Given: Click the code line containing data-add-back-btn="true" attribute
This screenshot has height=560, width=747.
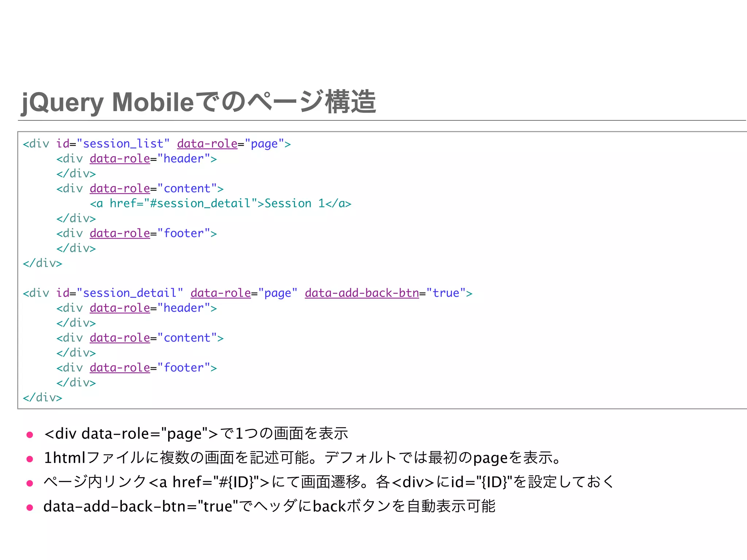Looking at the screenshot, I should tap(248, 293).
